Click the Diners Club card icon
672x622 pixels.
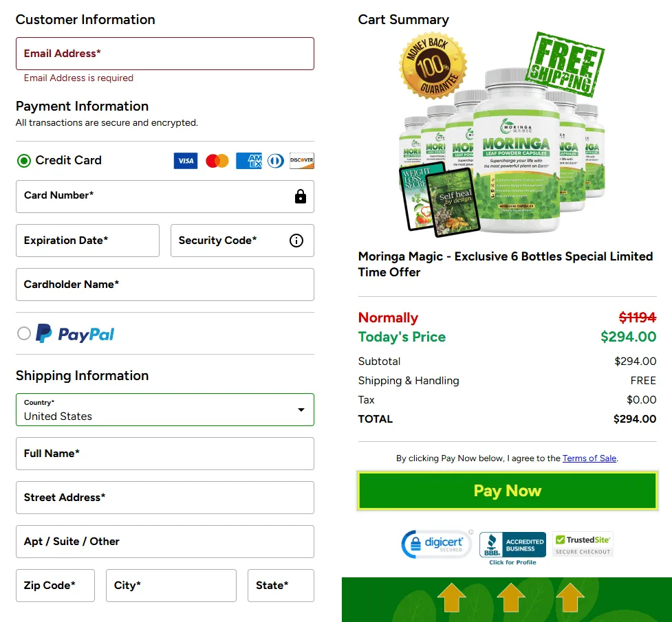click(275, 161)
